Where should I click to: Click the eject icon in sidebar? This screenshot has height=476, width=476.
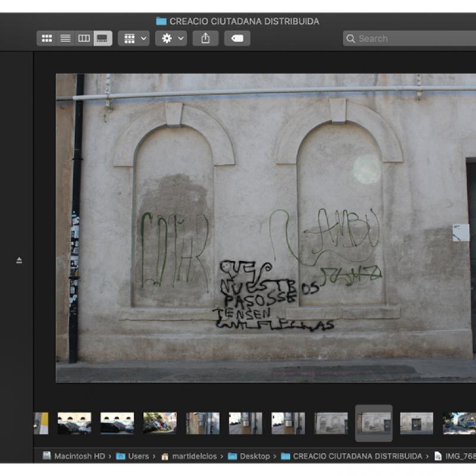point(19,260)
